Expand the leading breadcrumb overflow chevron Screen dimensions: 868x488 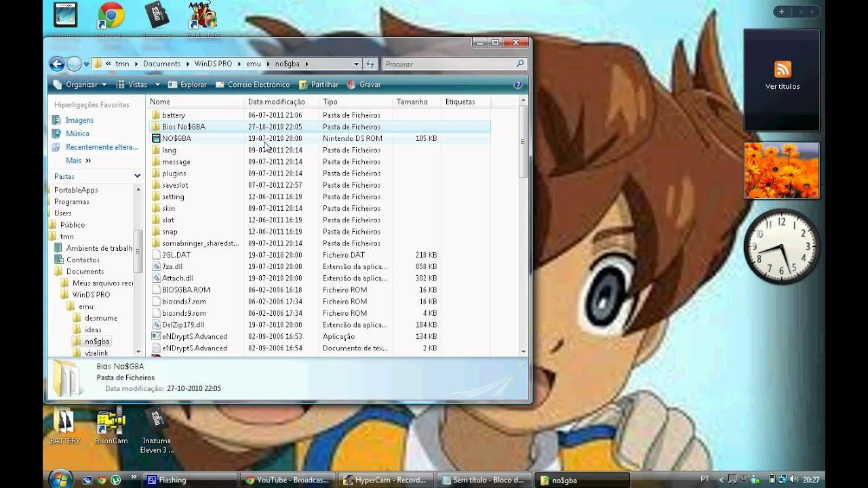109,64
